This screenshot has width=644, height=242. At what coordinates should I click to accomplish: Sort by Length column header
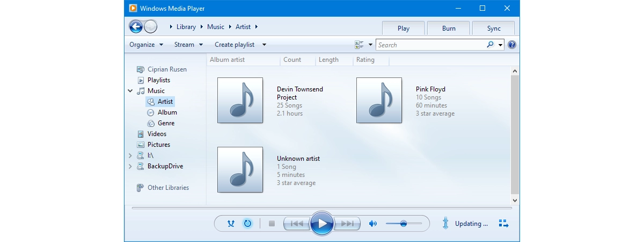pyautogui.click(x=334, y=60)
